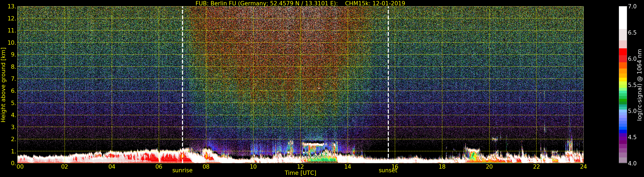Click the height axis tick label 1.

[14, 151]
